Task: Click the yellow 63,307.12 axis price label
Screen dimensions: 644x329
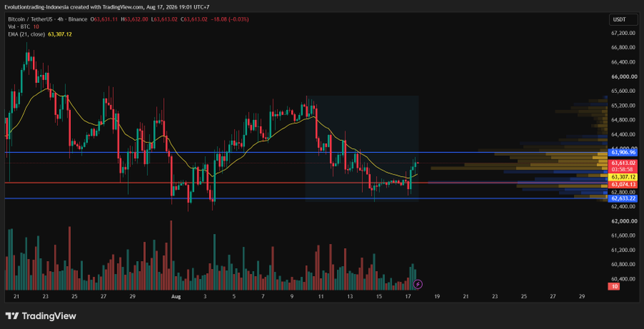Action: tap(623, 177)
